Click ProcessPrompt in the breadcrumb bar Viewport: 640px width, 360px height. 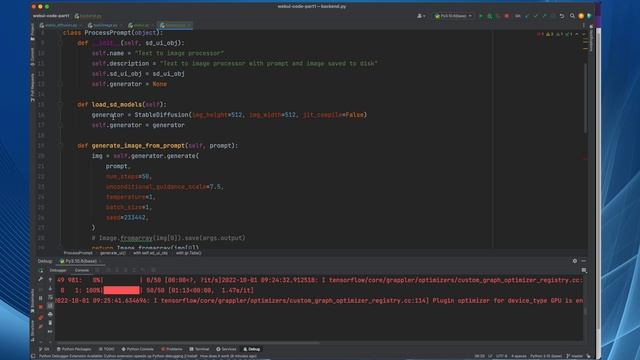(78, 253)
